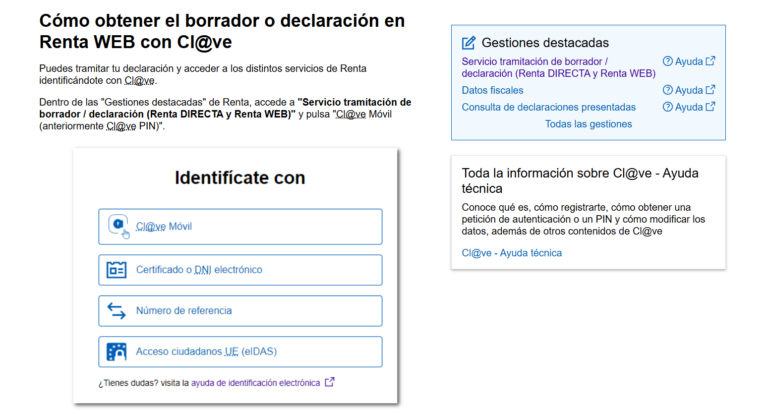Open Ayuda link for Consulta de declaraciones
The width and height of the screenshot is (768, 416).
click(x=689, y=107)
